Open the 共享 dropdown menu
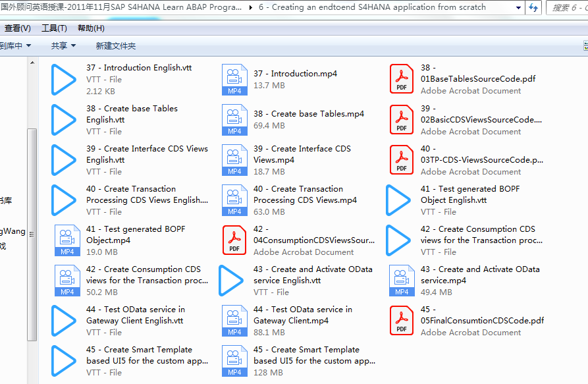The height and width of the screenshot is (384, 588). (x=63, y=45)
